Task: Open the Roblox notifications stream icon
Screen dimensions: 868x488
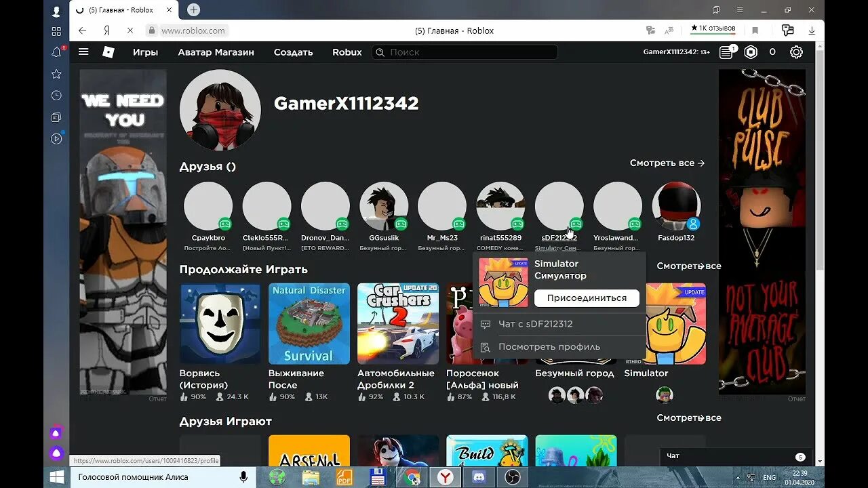Action: (x=726, y=52)
